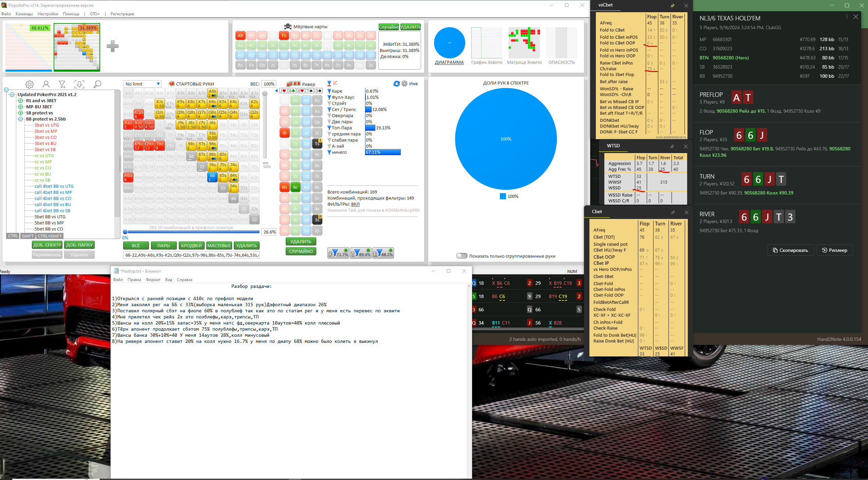
Task: Open the settings gear above the range tree
Action: click(30, 84)
